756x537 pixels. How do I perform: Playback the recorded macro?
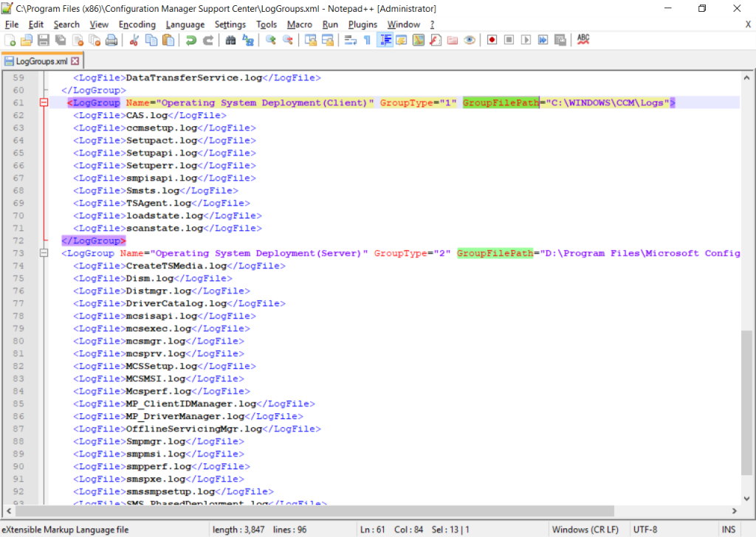(525, 40)
